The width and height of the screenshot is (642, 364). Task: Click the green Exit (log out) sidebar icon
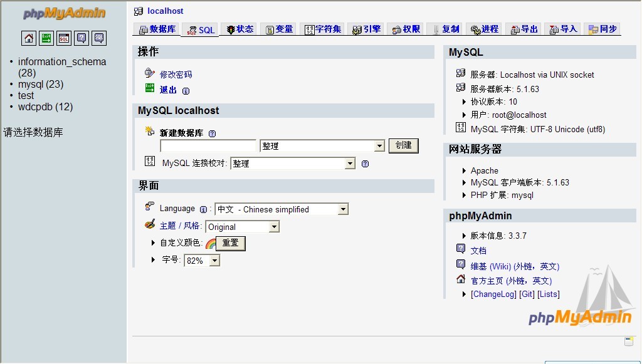pos(46,38)
